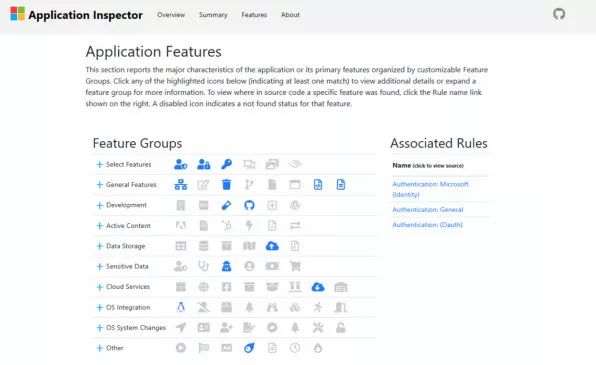The width and height of the screenshot is (596, 365).
Task: Expand the Development feature group
Action: (100, 205)
